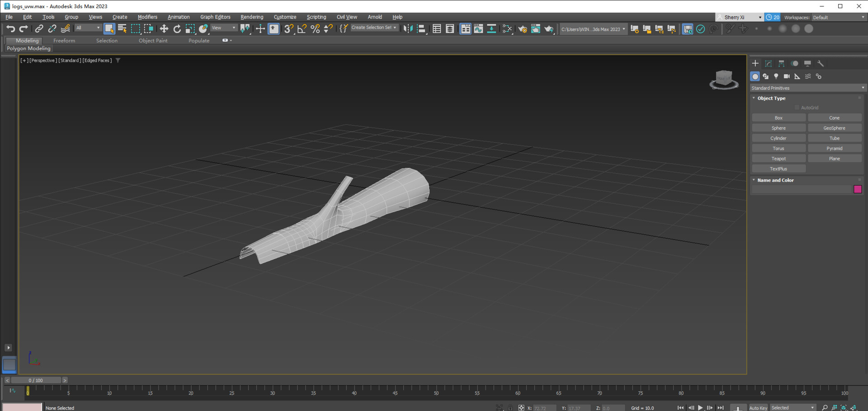868x411 pixels.
Task: Click the Teapot primitive button
Action: 778,159
